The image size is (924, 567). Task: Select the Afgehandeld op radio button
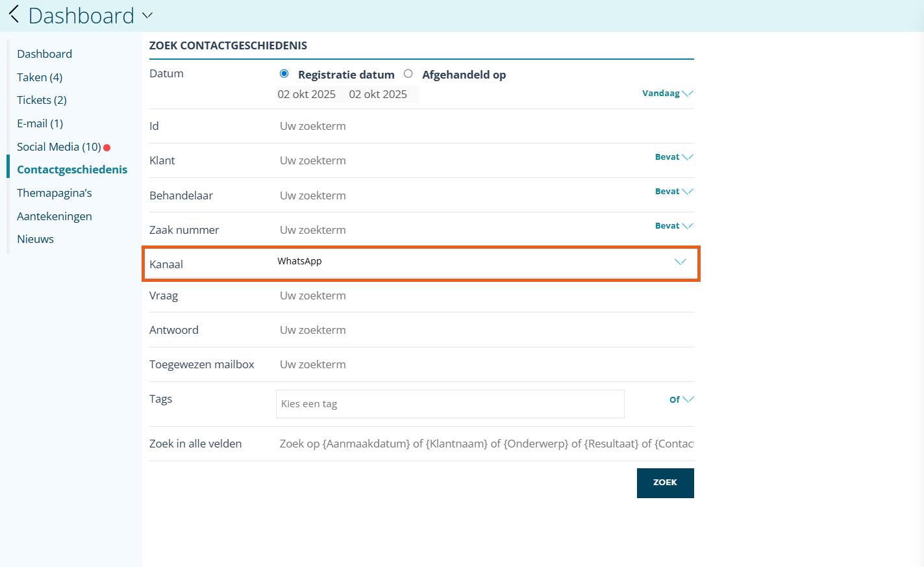tap(408, 74)
